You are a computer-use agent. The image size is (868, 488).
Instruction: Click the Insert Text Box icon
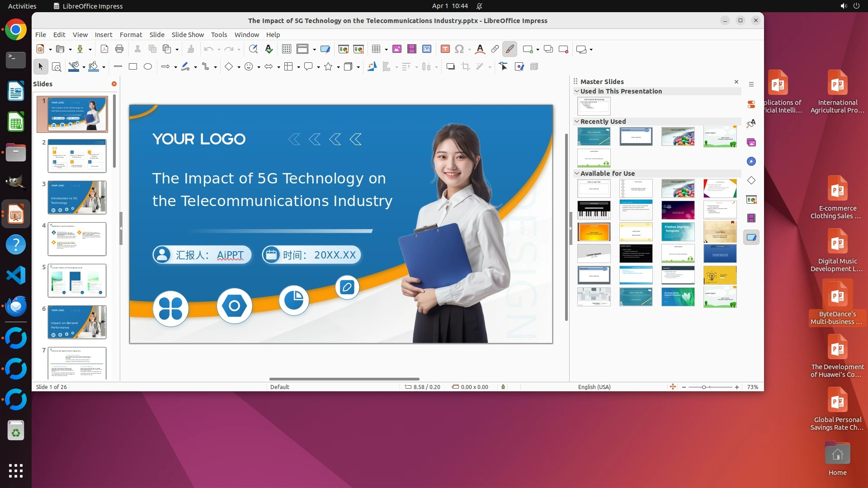click(x=445, y=49)
